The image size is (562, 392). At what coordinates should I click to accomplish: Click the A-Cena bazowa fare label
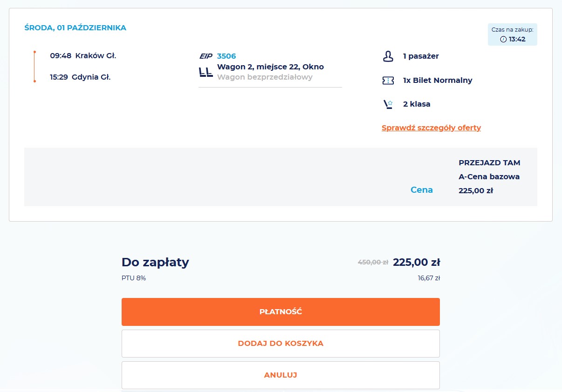click(x=489, y=177)
